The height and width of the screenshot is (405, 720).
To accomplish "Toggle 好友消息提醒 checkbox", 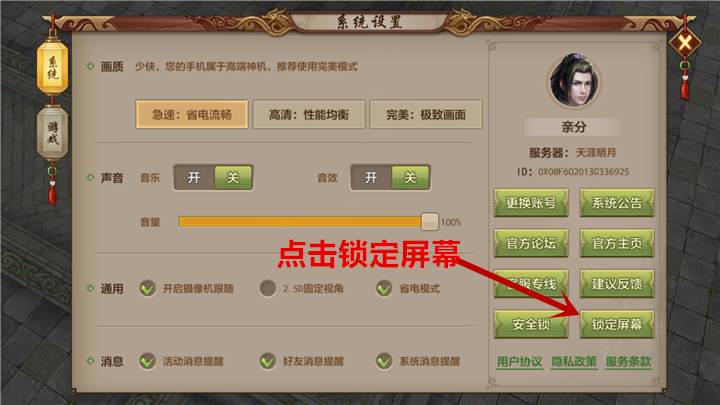I will pos(268,361).
